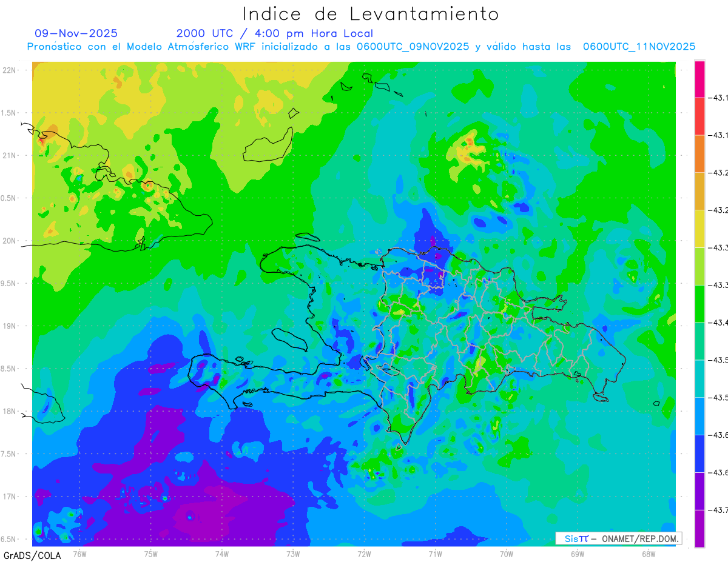728x562 pixels.
Task: Choose the bright yellow color bar swatch
Action: pyautogui.click(x=699, y=229)
